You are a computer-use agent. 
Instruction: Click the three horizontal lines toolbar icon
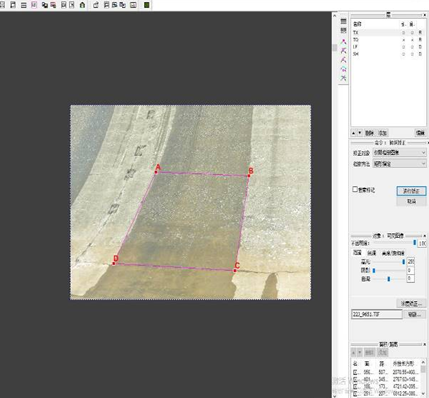pyautogui.click(x=24, y=5)
